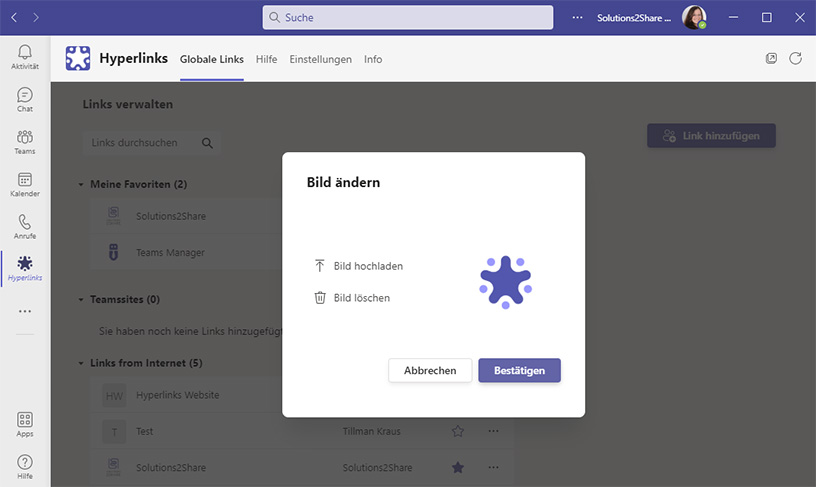Click the Bild hochladen label
Viewport: 816px width, 487px height.
click(x=368, y=266)
